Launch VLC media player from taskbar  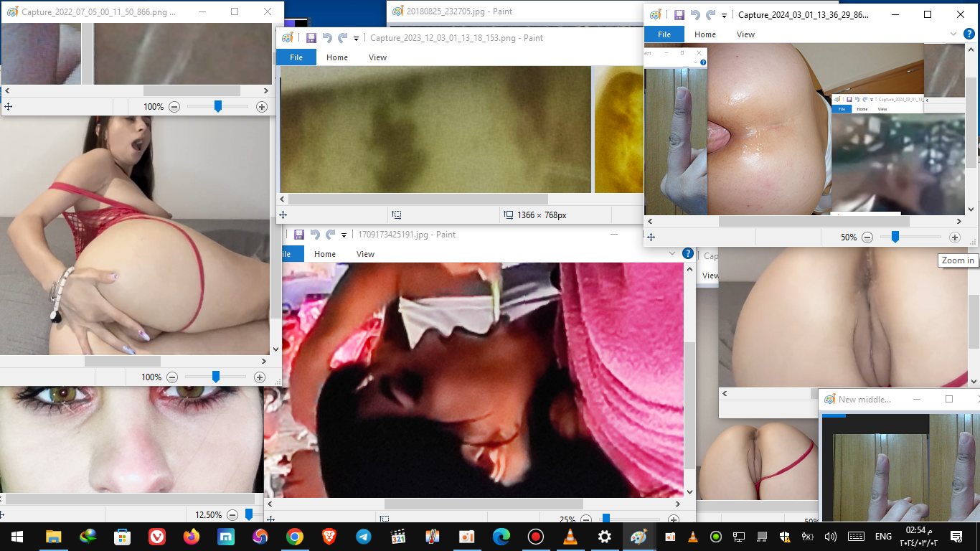tap(570, 537)
